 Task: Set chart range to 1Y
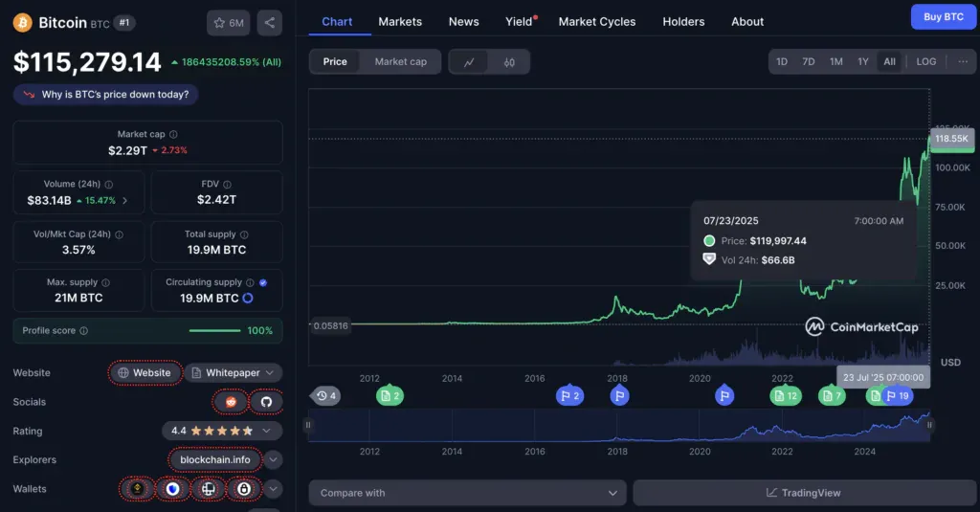[x=863, y=61]
